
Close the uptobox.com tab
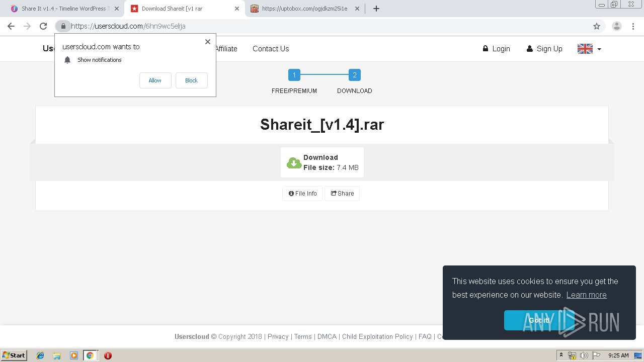tap(357, 9)
